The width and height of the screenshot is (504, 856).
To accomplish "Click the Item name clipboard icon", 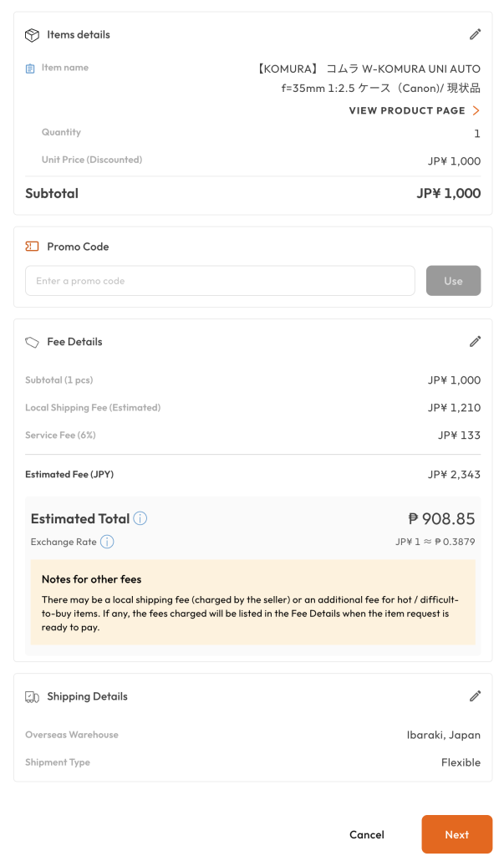I will [x=31, y=69].
